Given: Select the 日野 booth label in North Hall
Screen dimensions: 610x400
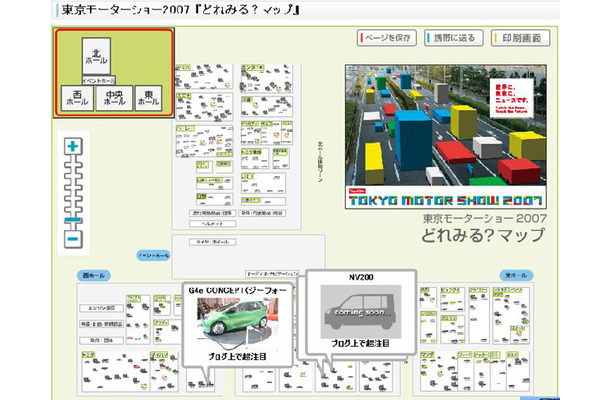Looking at the screenshot, I should coord(202,196).
